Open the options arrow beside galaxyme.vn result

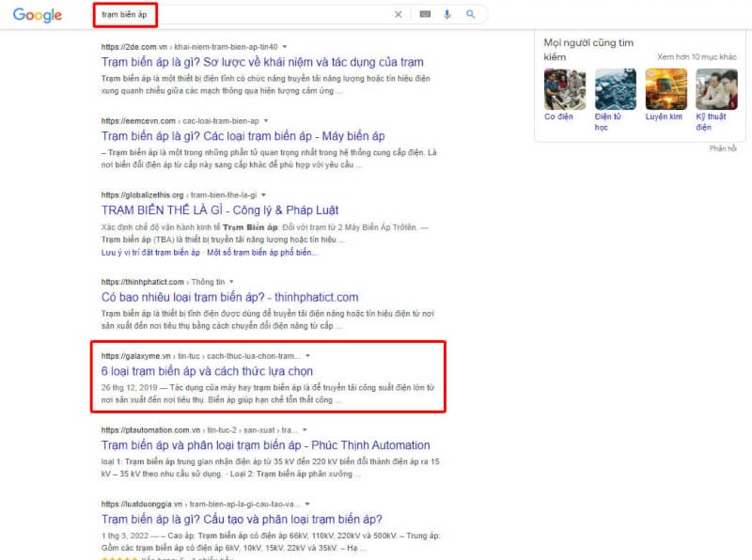coord(306,356)
